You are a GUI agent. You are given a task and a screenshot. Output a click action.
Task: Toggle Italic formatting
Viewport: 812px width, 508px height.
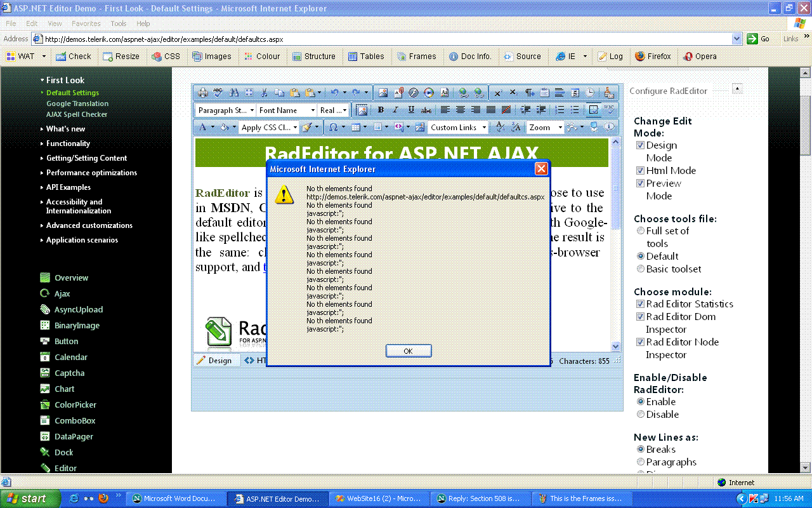coord(396,110)
